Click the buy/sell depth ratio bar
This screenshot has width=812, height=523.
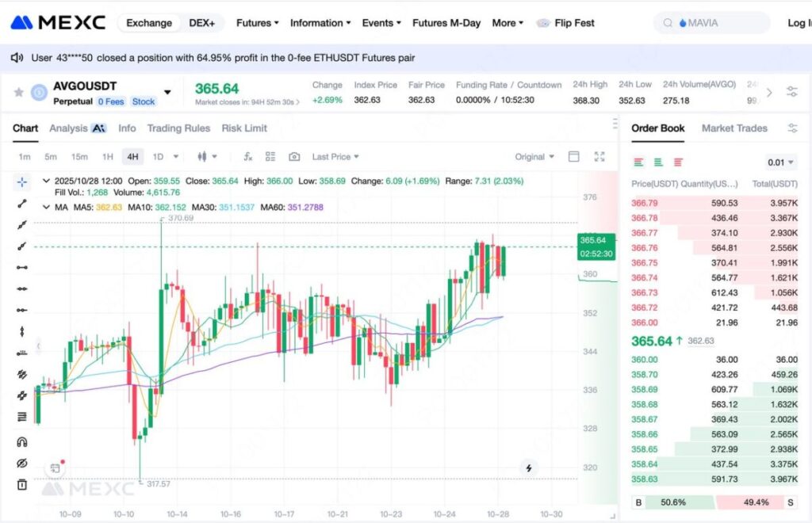coord(714,502)
